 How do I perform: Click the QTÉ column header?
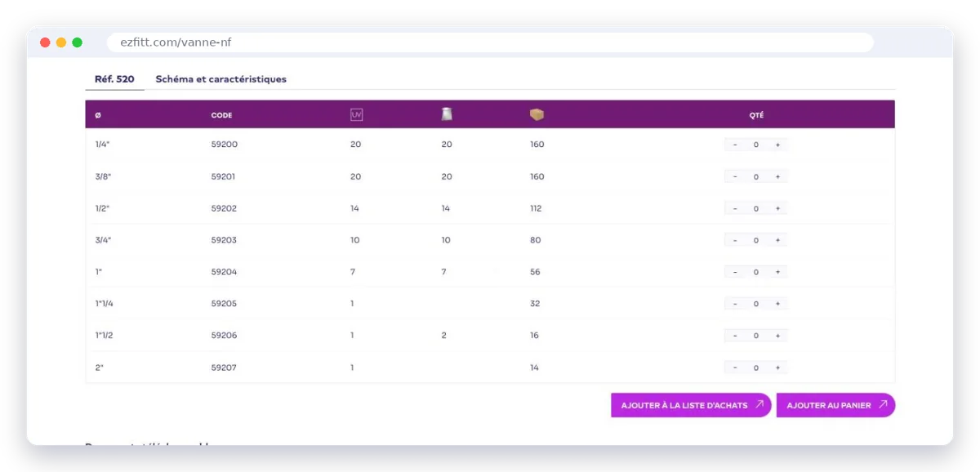pyautogui.click(x=756, y=115)
